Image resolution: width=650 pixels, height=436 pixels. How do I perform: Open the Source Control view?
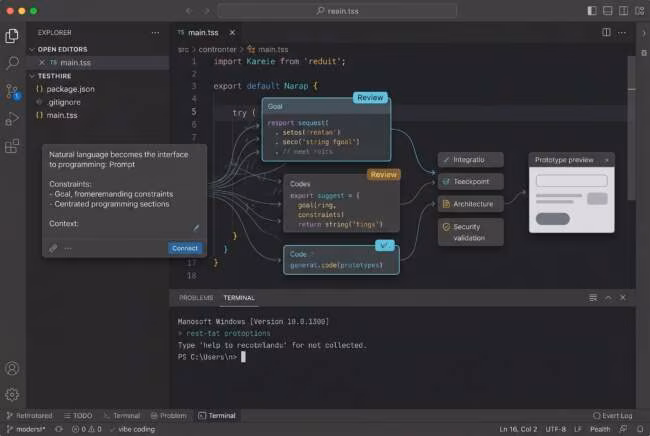[12, 92]
